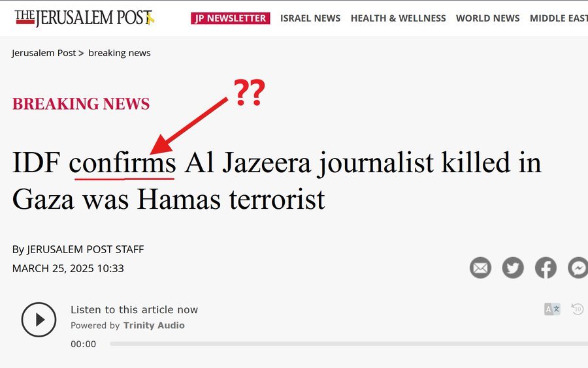
Task: Open breaking news breadcrumb link
Action: coord(120,53)
